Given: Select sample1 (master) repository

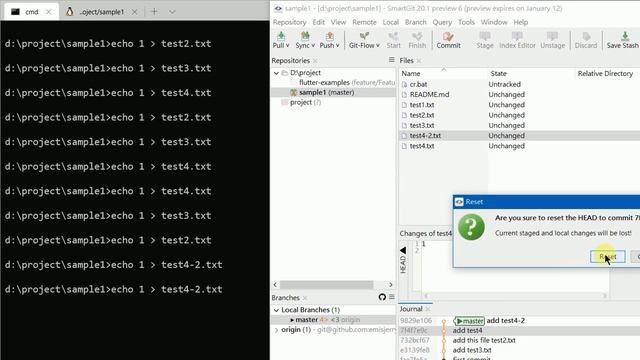Looking at the screenshot, I should (x=333, y=93).
